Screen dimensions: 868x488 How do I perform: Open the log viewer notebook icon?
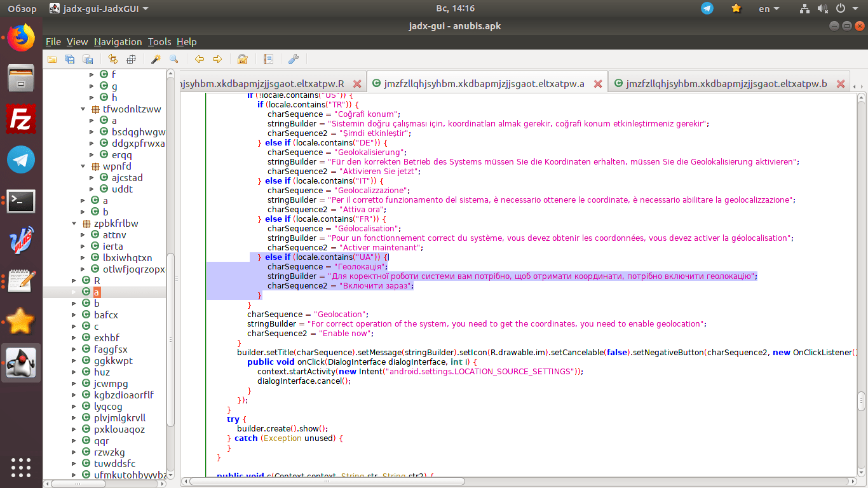[268, 59]
